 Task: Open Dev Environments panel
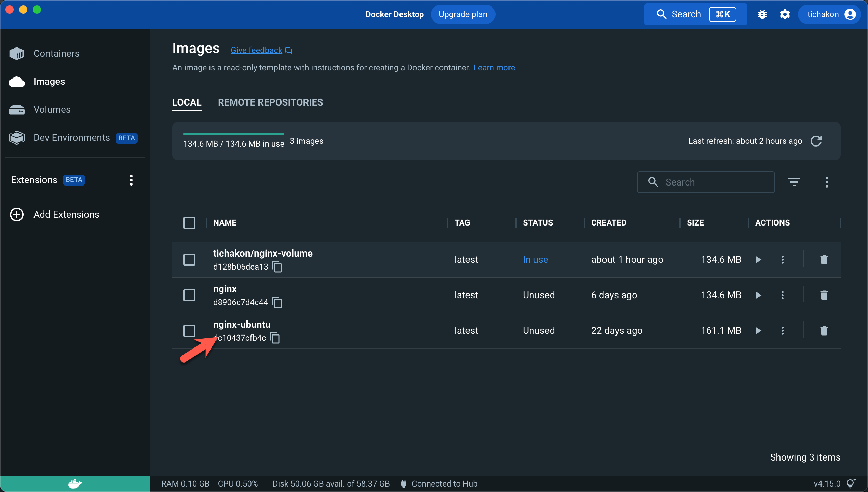click(x=71, y=137)
